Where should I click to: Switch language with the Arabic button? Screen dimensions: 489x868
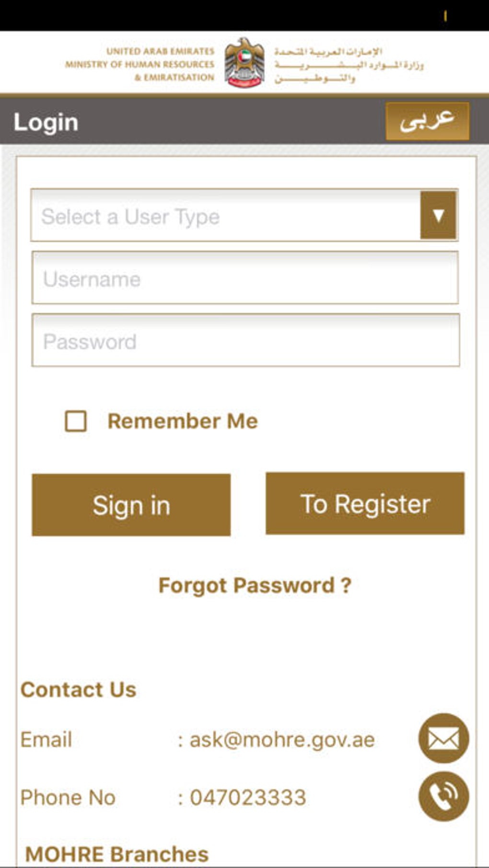(427, 121)
